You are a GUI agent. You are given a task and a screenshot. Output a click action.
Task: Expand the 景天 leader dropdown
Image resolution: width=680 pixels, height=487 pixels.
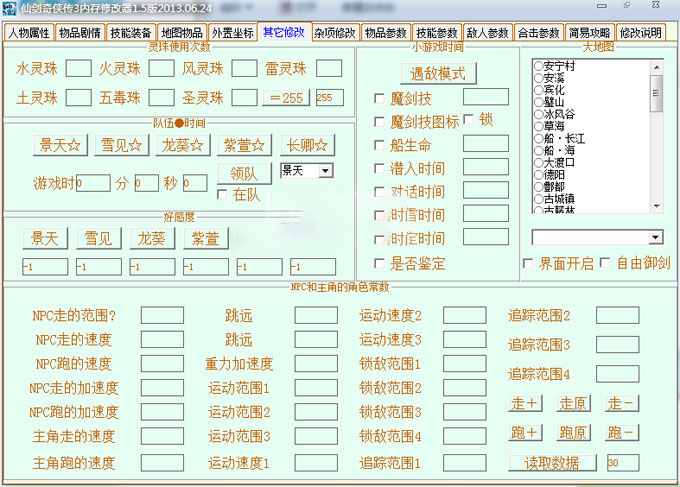[324, 171]
